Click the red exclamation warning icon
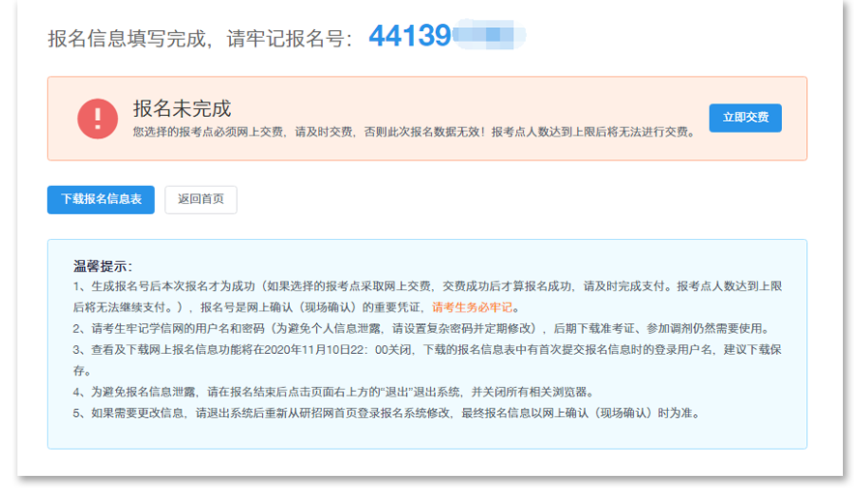The image size is (868, 501). 97,119
